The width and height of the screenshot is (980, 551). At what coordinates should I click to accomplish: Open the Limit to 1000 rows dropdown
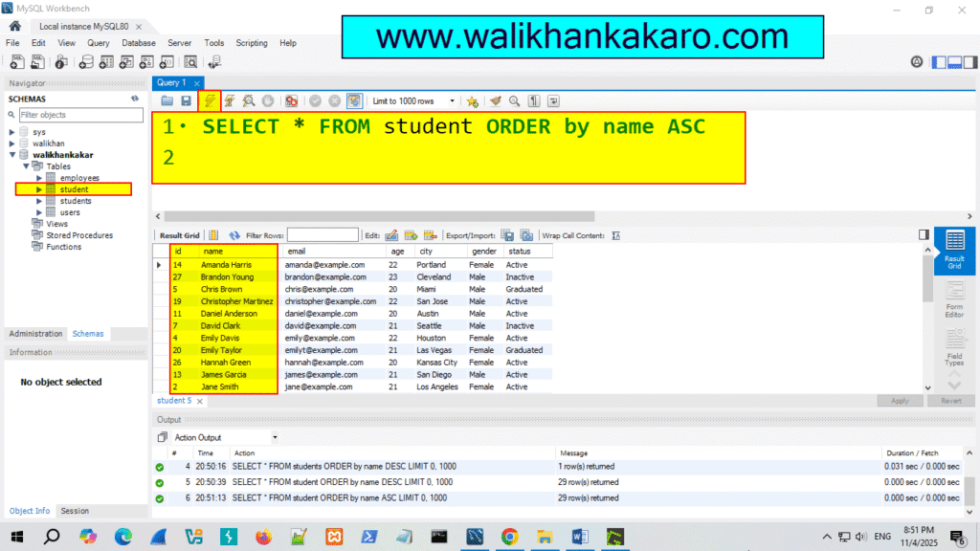click(x=453, y=100)
